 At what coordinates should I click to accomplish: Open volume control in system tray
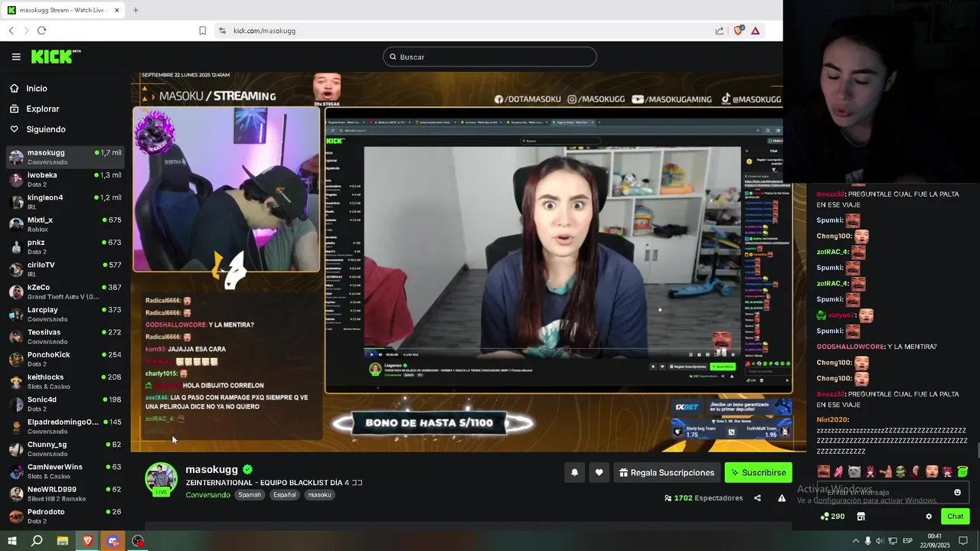click(879, 541)
